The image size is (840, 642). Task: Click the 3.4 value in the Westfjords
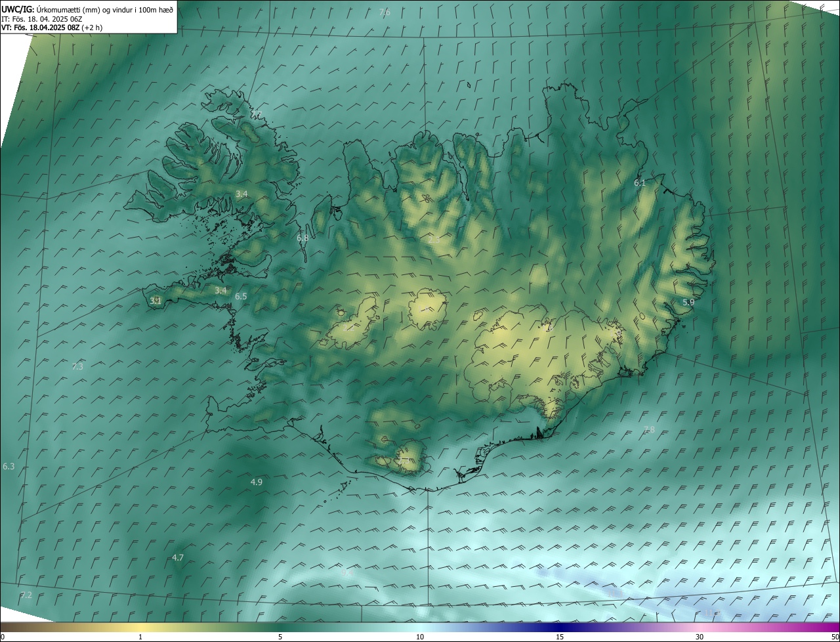pyautogui.click(x=241, y=194)
